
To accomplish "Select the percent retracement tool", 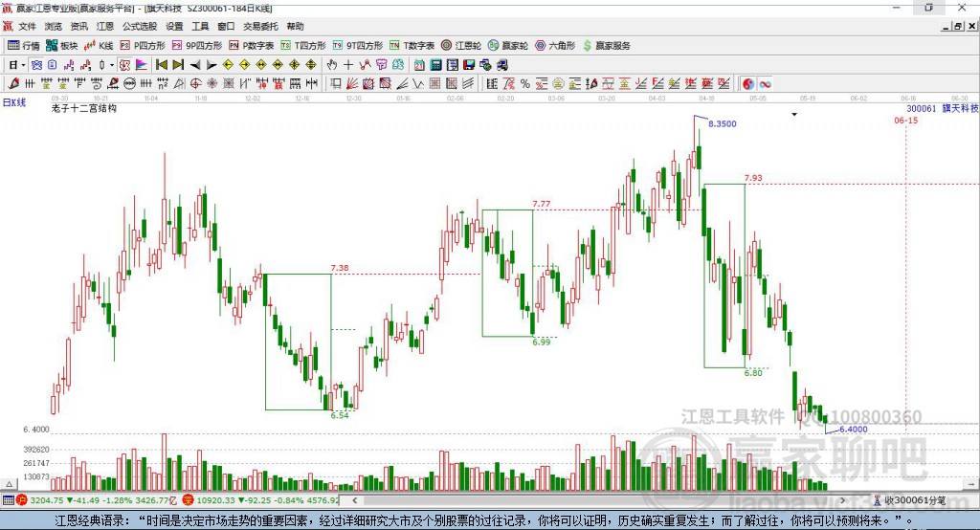I will [525, 84].
